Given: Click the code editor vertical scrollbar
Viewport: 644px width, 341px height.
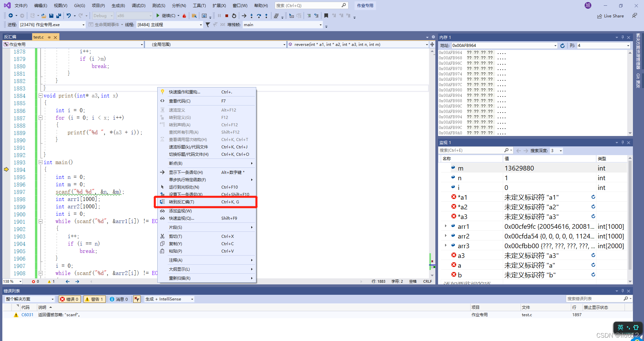Looking at the screenshot, I should click(x=432, y=164).
